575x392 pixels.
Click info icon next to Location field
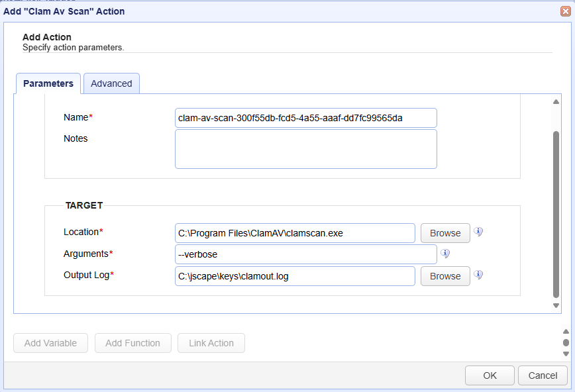[478, 232]
